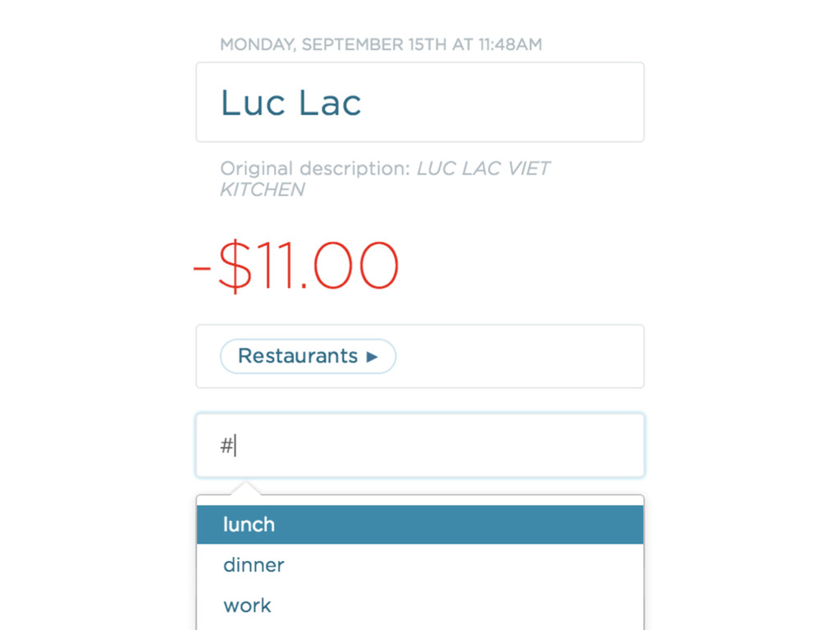Edit the Luc Lac transaction name field
The image size is (840, 630).
(420, 103)
